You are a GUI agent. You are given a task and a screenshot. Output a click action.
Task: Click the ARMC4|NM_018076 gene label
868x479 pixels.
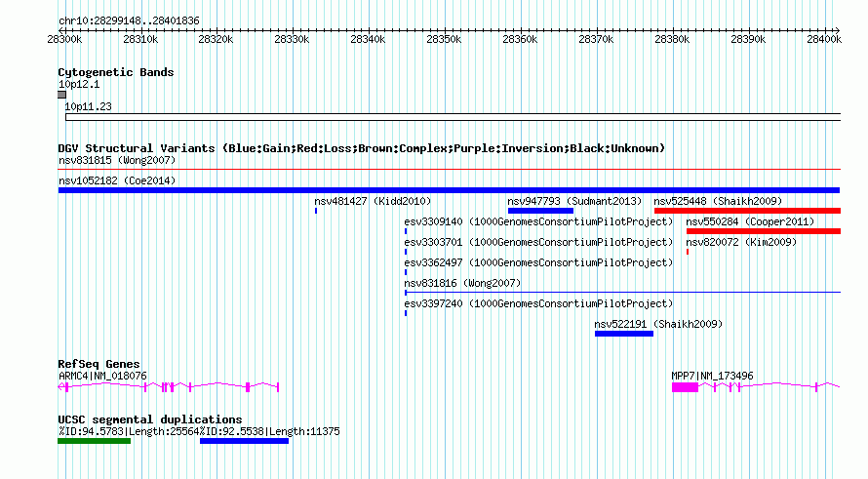[102, 376]
